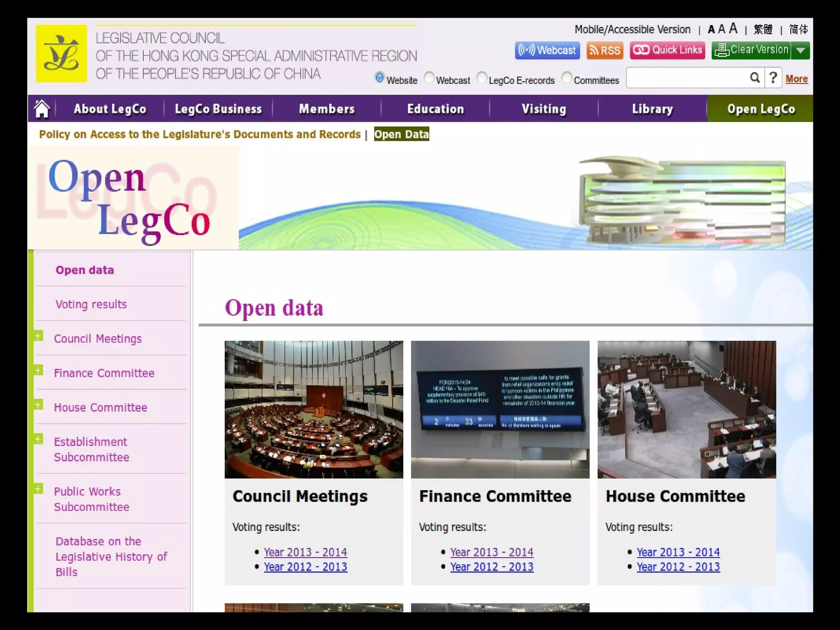
Task: Open the Webcast button with broadcast icon
Action: click(x=547, y=50)
